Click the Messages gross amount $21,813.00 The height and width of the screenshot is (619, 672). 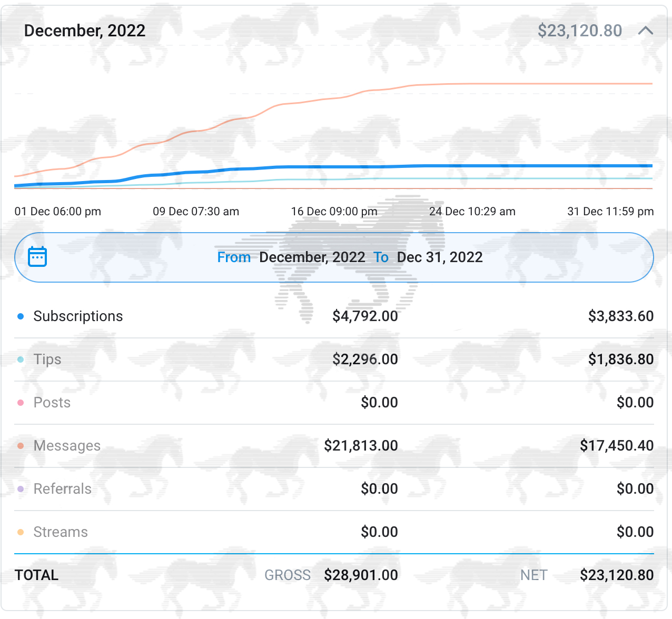click(361, 446)
